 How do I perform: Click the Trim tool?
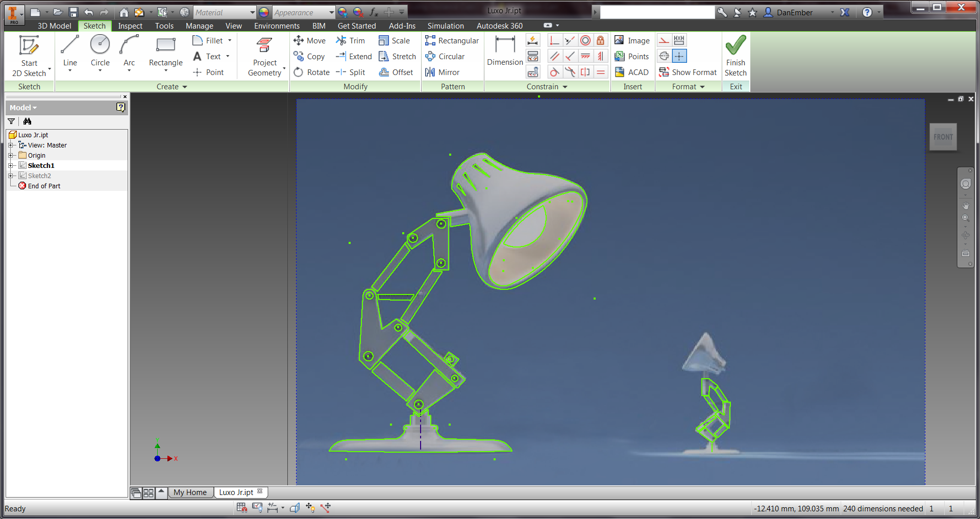pyautogui.click(x=351, y=40)
